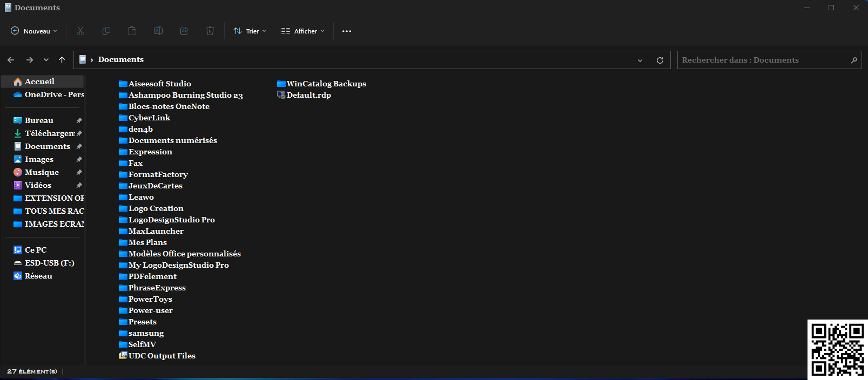This screenshot has height=380, width=868.
Task: Select the PhraseExpress folder
Action: (152, 288)
